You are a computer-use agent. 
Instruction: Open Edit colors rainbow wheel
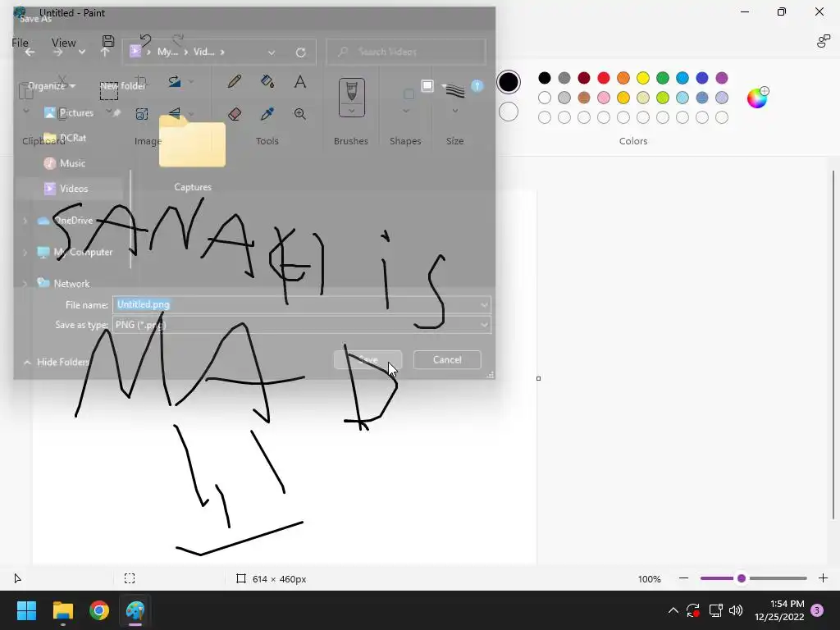(757, 98)
